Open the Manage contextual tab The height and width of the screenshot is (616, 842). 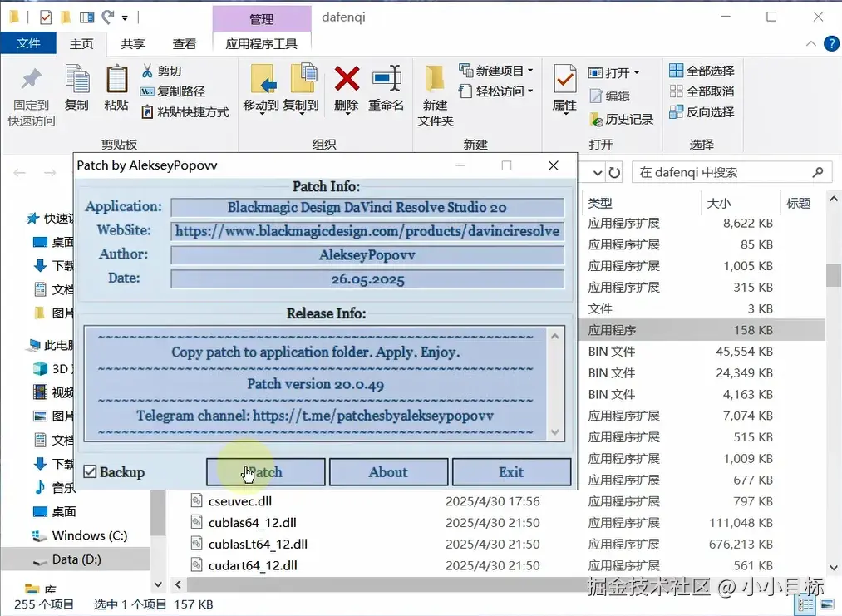click(262, 19)
